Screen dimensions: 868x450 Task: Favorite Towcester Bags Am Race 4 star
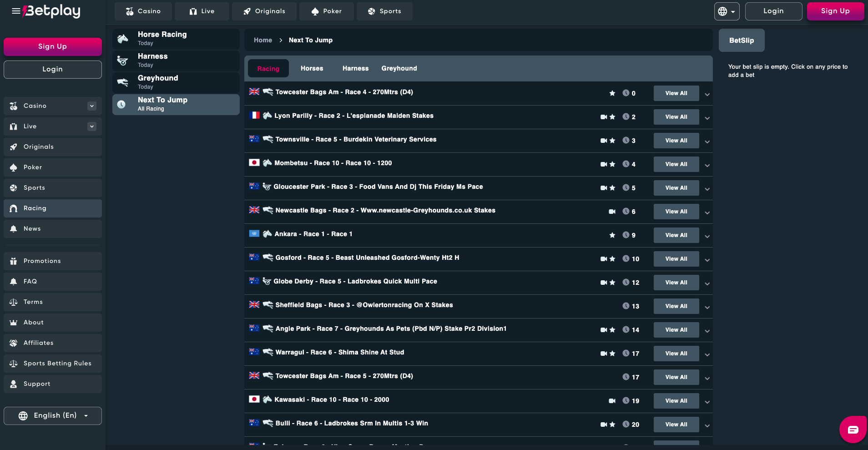(x=612, y=93)
